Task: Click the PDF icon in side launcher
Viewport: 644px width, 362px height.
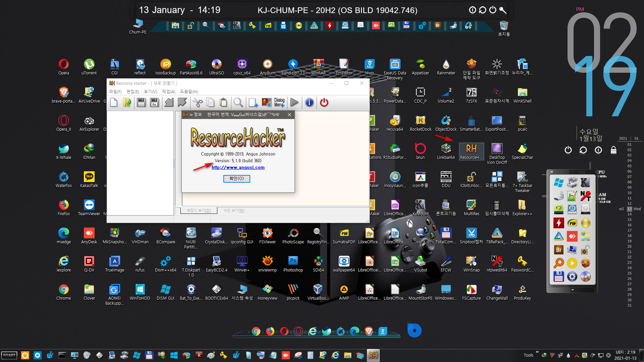Action: pyautogui.click(x=572, y=223)
